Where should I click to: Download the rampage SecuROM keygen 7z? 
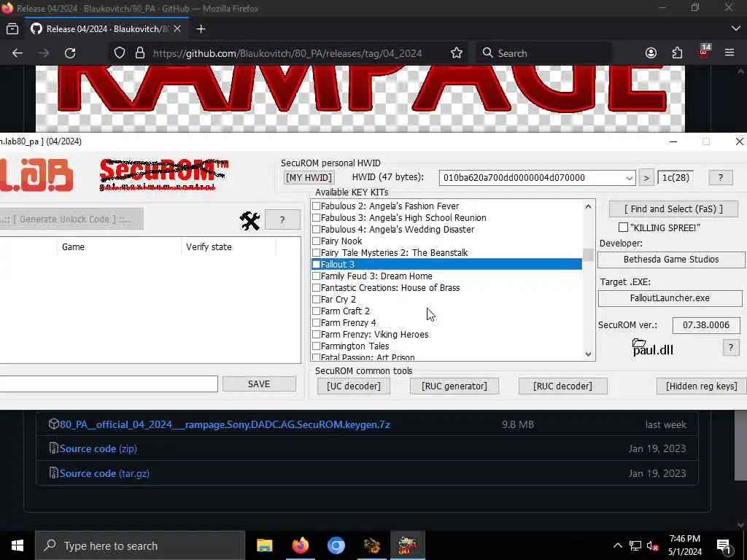coord(225,425)
